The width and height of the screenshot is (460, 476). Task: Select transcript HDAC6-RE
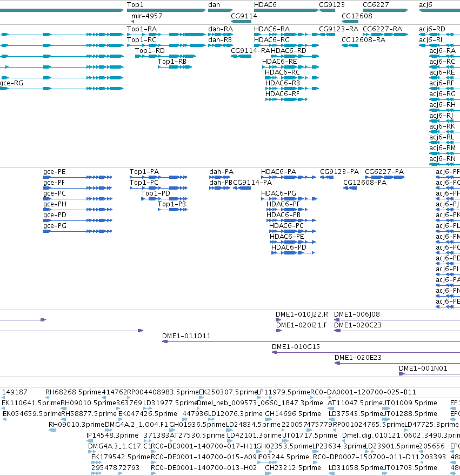[291, 67]
